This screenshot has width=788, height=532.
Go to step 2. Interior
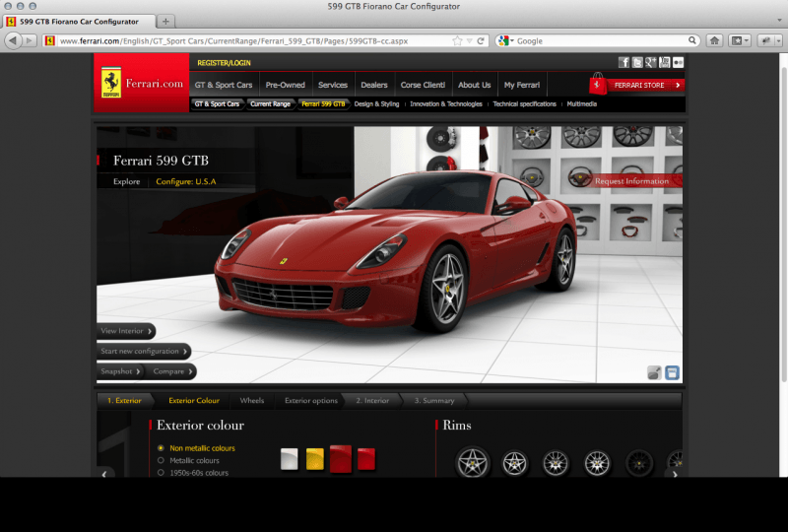[x=372, y=400]
